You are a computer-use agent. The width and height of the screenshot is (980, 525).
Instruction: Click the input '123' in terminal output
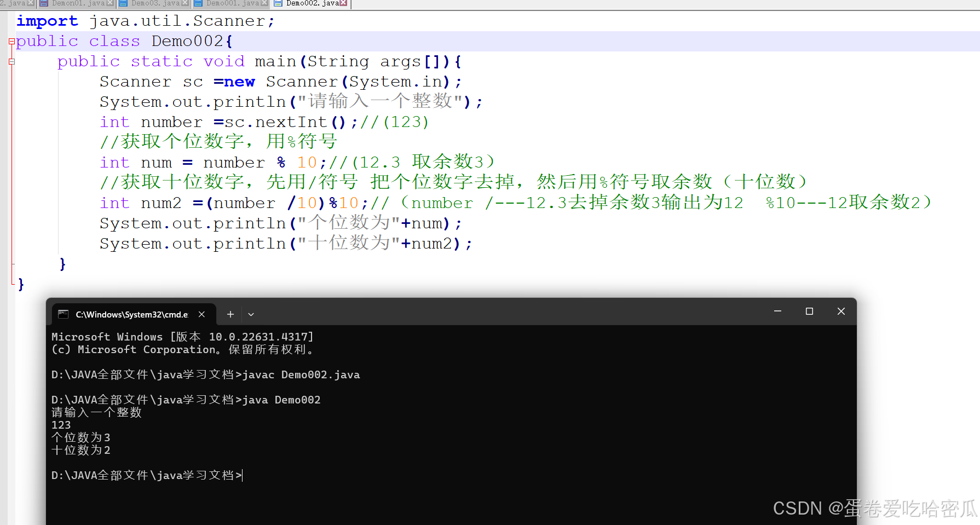[61, 425]
